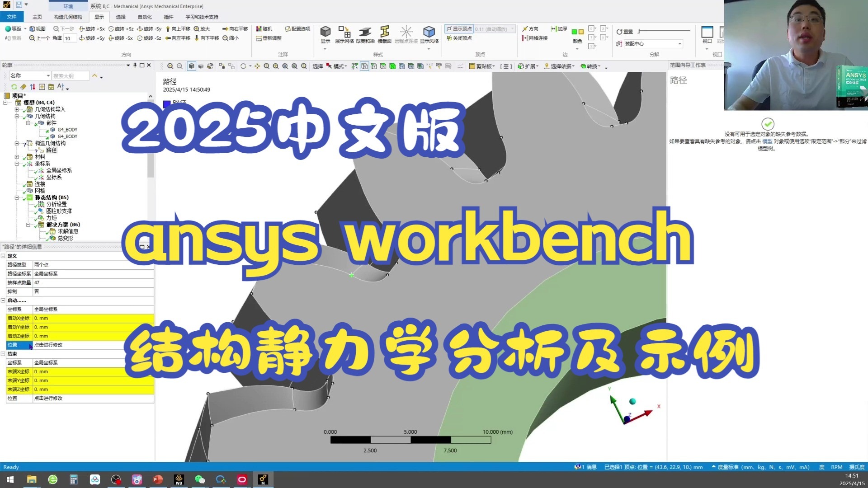
Task: Activate the rotate orbit tool
Action: [x=244, y=66]
